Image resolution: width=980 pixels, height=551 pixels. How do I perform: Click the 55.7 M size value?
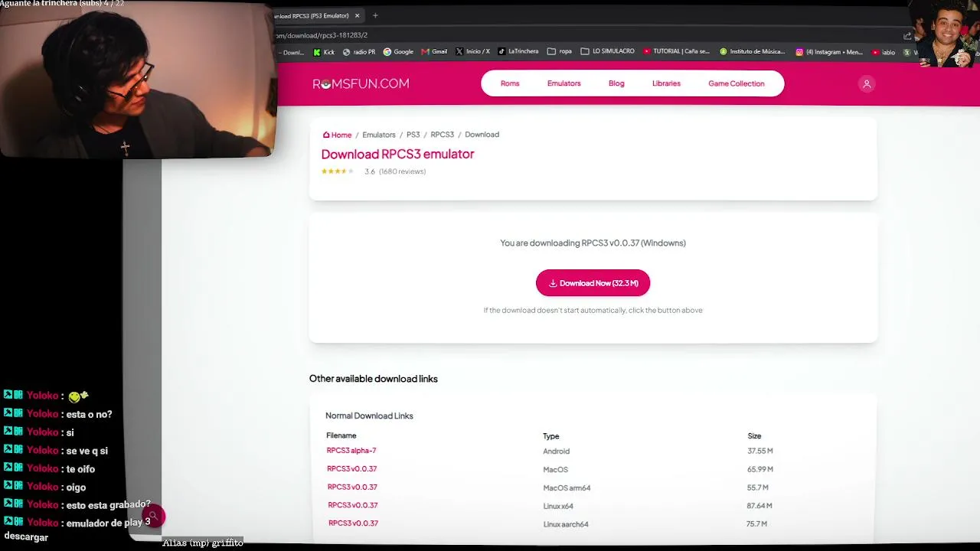(x=758, y=487)
